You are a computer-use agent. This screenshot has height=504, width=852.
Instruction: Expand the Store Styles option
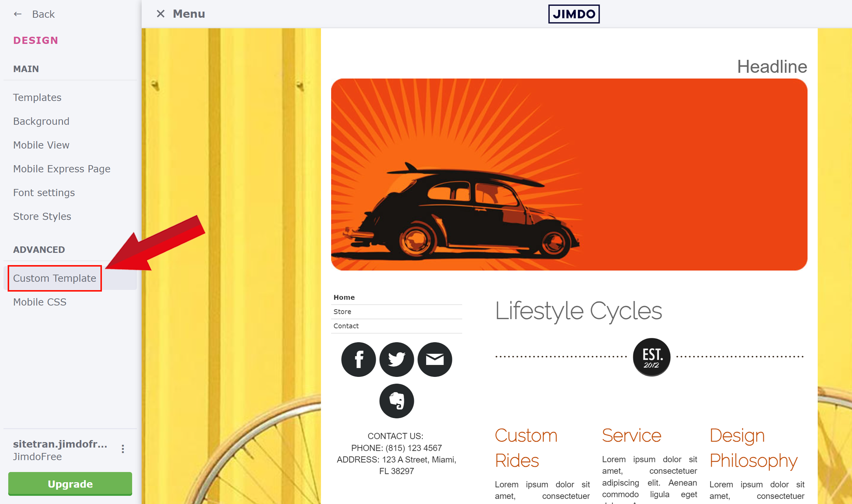pyautogui.click(x=42, y=216)
